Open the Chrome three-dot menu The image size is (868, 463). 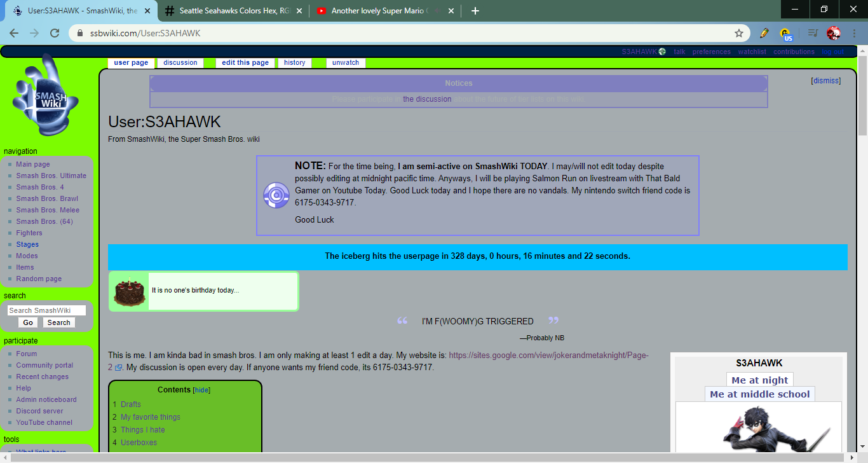pyautogui.click(x=855, y=33)
